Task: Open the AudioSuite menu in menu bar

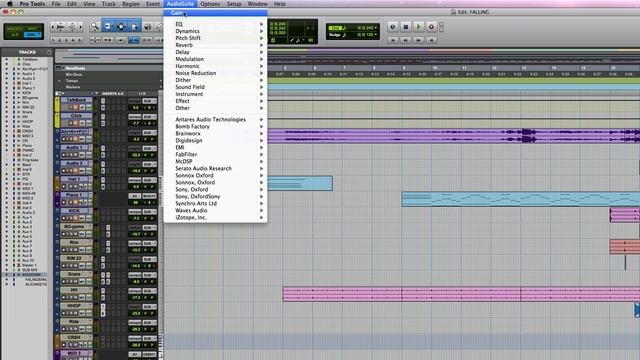Action: [x=180, y=4]
